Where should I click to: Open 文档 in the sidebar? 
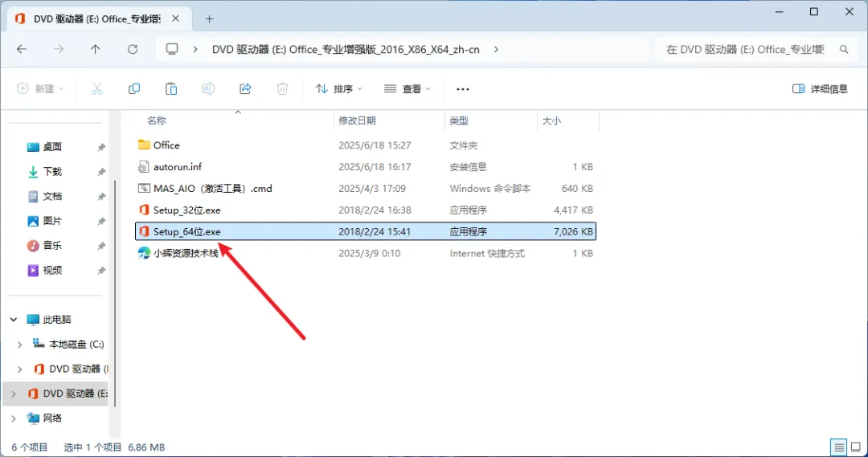click(x=52, y=196)
